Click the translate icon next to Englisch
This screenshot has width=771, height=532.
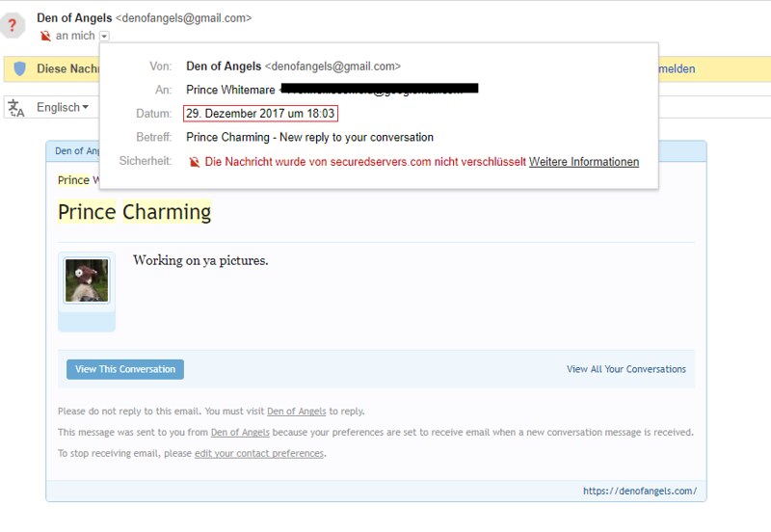16,108
